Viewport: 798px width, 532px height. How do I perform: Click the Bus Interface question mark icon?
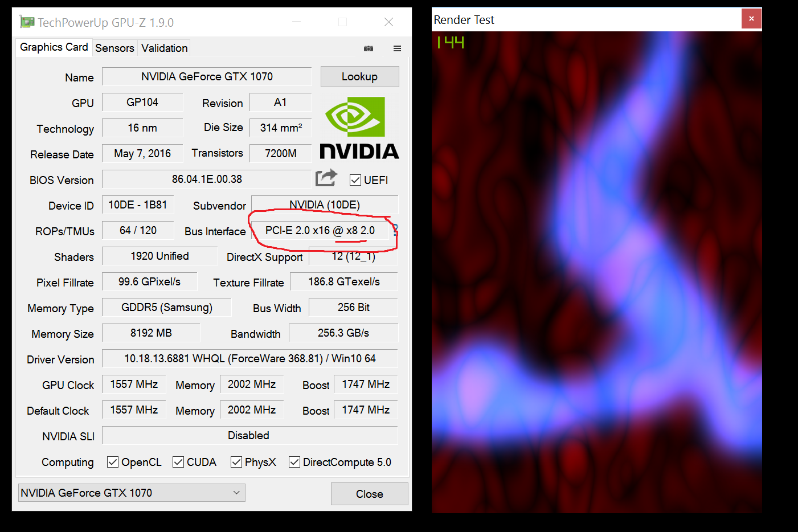click(x=395, y=230)
